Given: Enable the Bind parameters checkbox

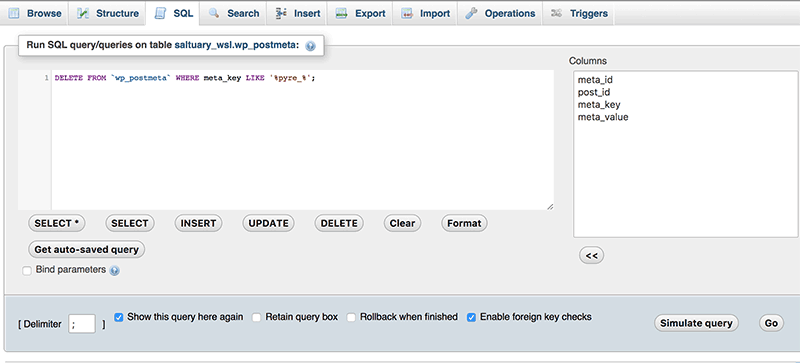Looking at the screenshot, I should pyautogui.click(x=27, y=271).
